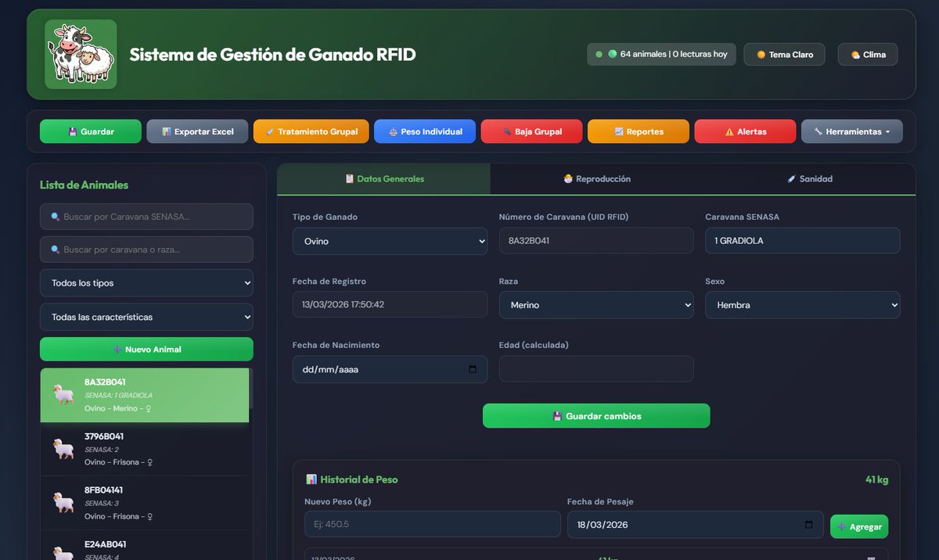Viewport: 939px width, 560px height.
Task: Click the Nuevo Animal button
Action: pos(146,349)
